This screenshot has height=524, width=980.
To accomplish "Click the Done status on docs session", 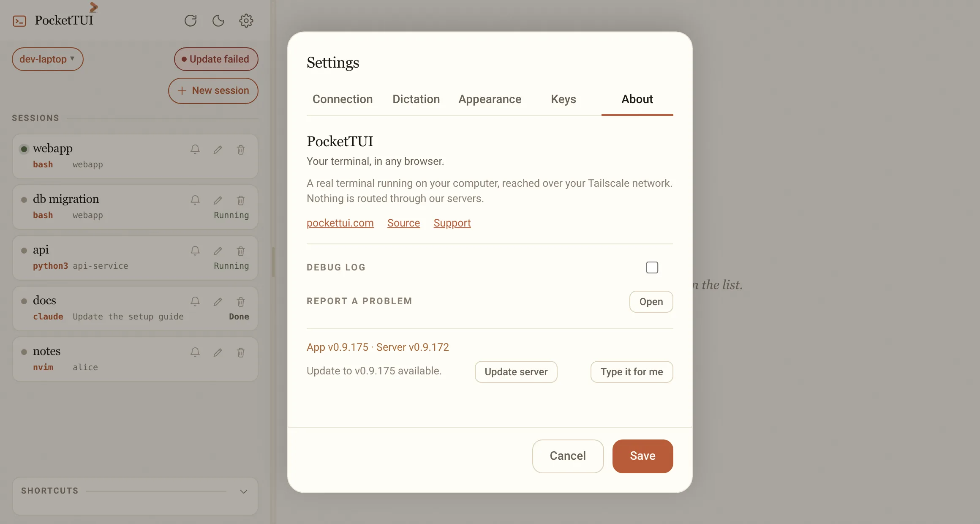I will tap(239, 317).
